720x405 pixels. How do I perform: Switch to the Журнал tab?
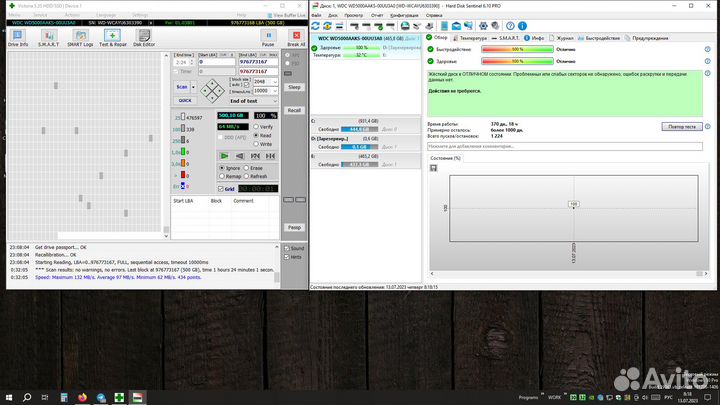point(561,38)
